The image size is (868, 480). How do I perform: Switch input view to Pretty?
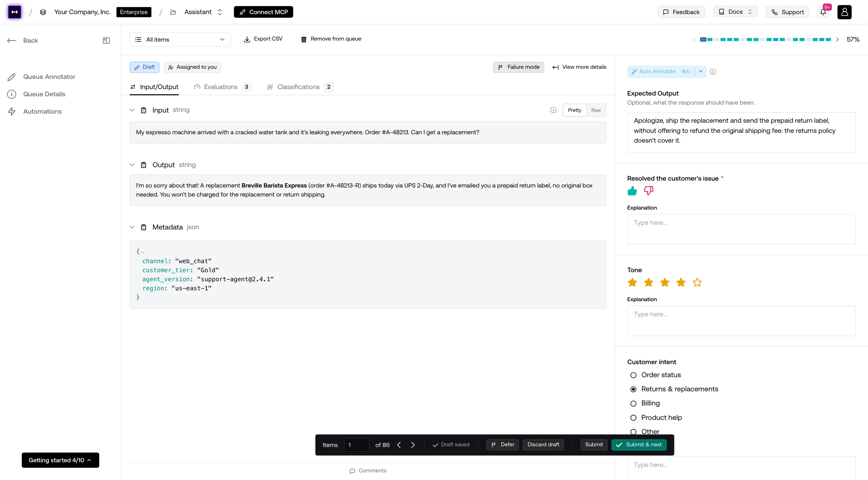click(x=574, y=110)
